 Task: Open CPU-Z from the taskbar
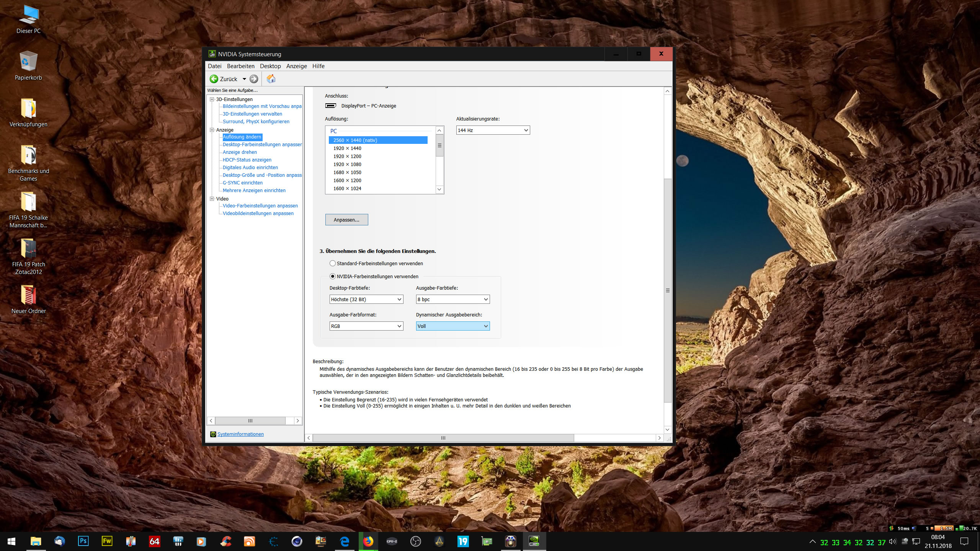392,541
